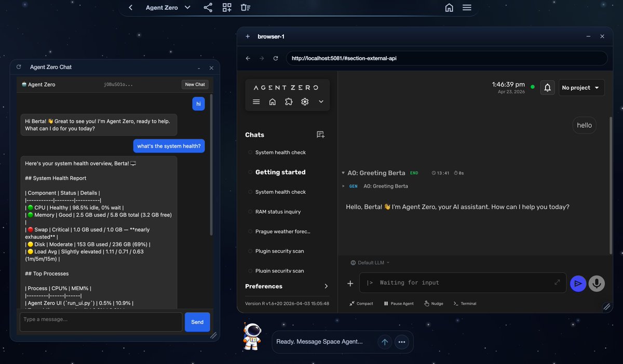
Task: Click the 'hello' message bubble
Action: (585, 125)
